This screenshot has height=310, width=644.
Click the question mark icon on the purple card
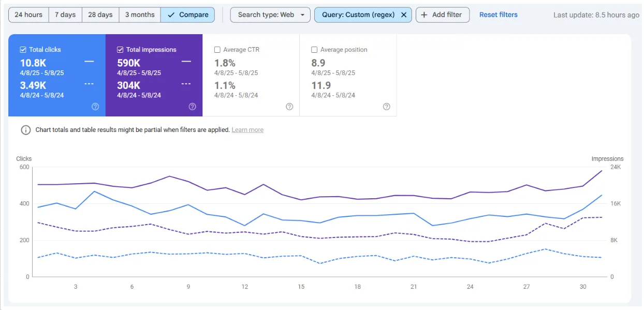(x=192, y=107)
